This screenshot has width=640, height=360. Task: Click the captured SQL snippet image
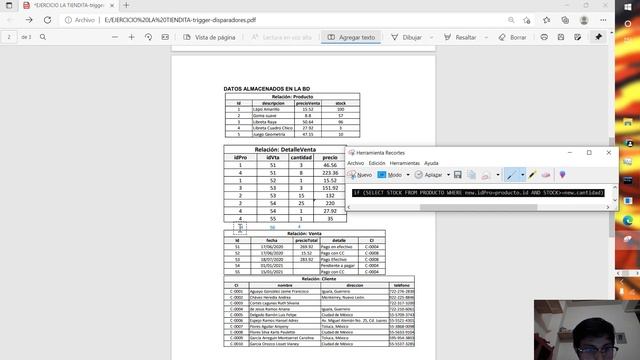click(x=478, y=193)
